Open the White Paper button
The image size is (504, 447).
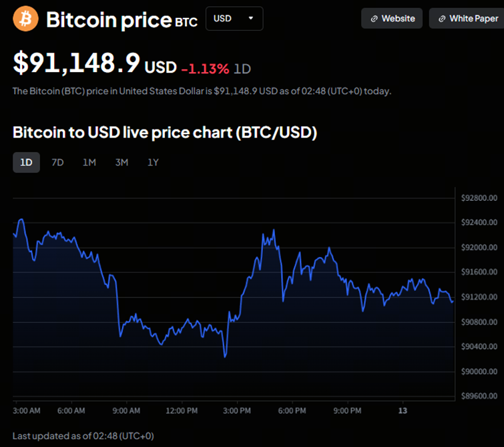(x=467, y=19)
